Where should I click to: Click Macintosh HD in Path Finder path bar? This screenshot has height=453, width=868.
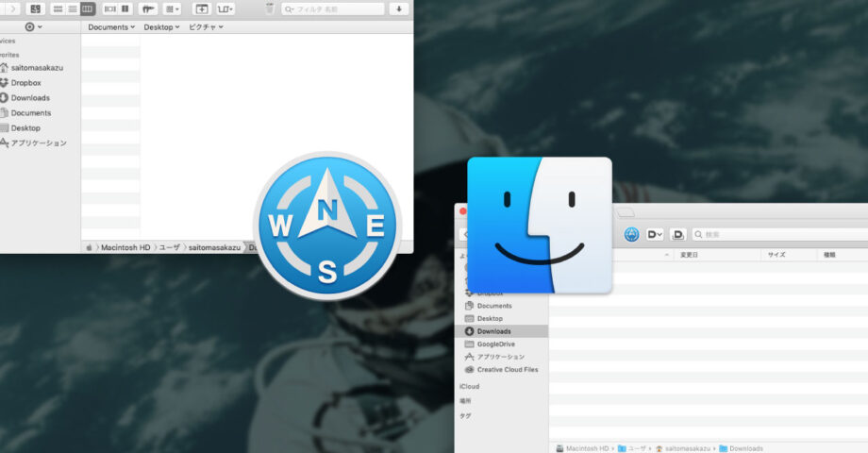click(126, 247)
